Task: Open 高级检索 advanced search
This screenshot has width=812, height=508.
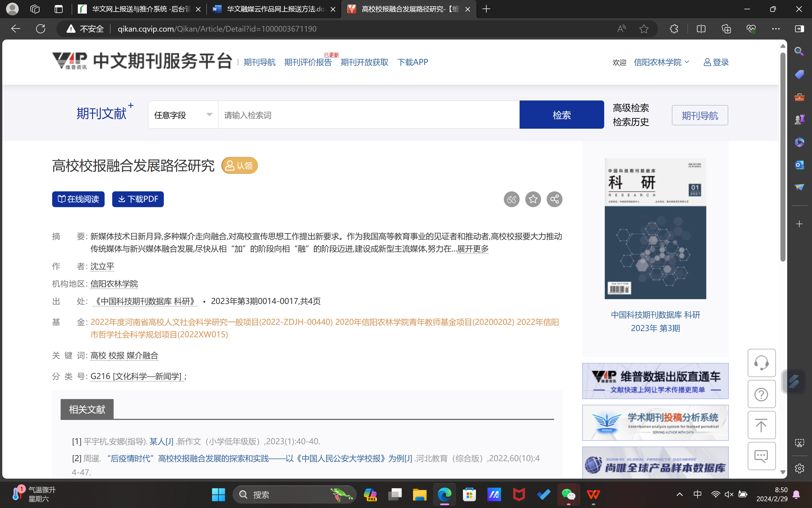Action: click(631, 108)
